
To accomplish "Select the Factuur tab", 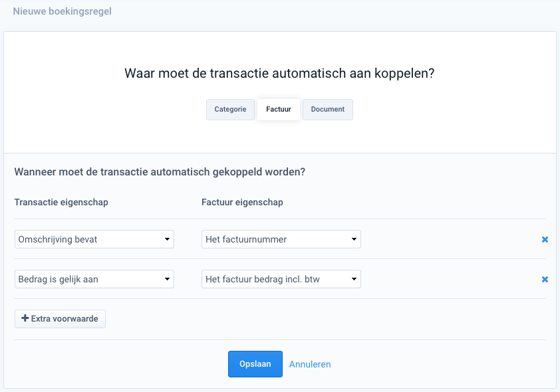I will [279, 109].
